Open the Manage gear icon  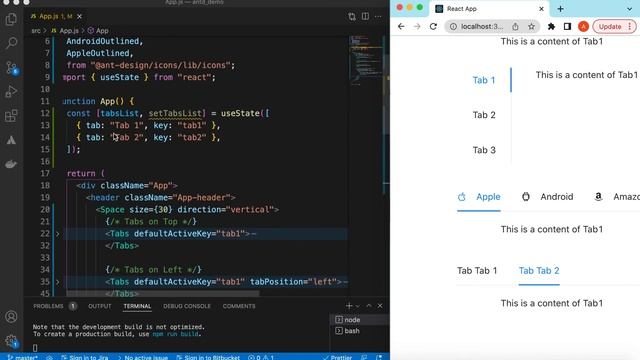(11, 341)
